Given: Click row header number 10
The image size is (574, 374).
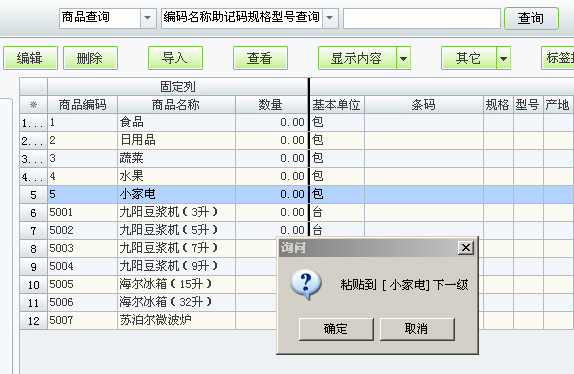Looking at the screenshot, I should click(x=33, y=284).
